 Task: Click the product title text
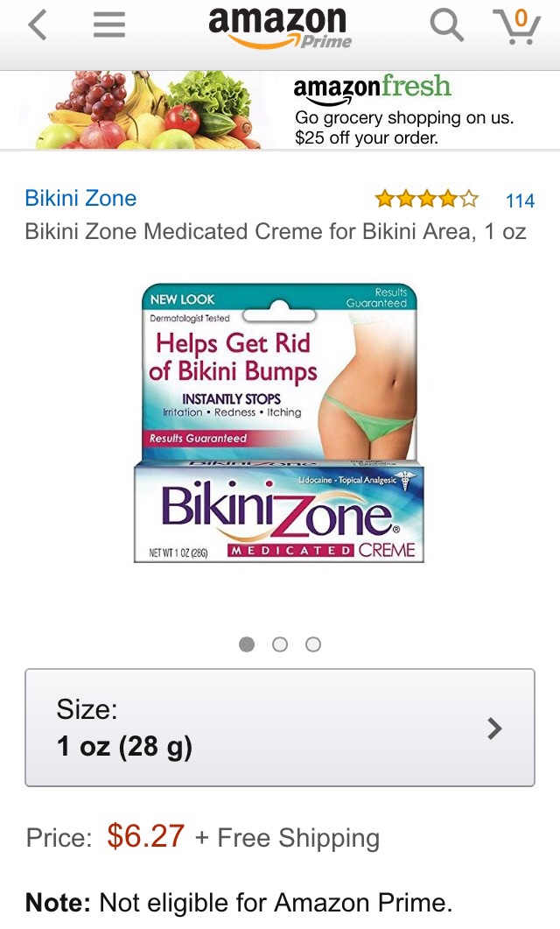[x=276, y=231]
